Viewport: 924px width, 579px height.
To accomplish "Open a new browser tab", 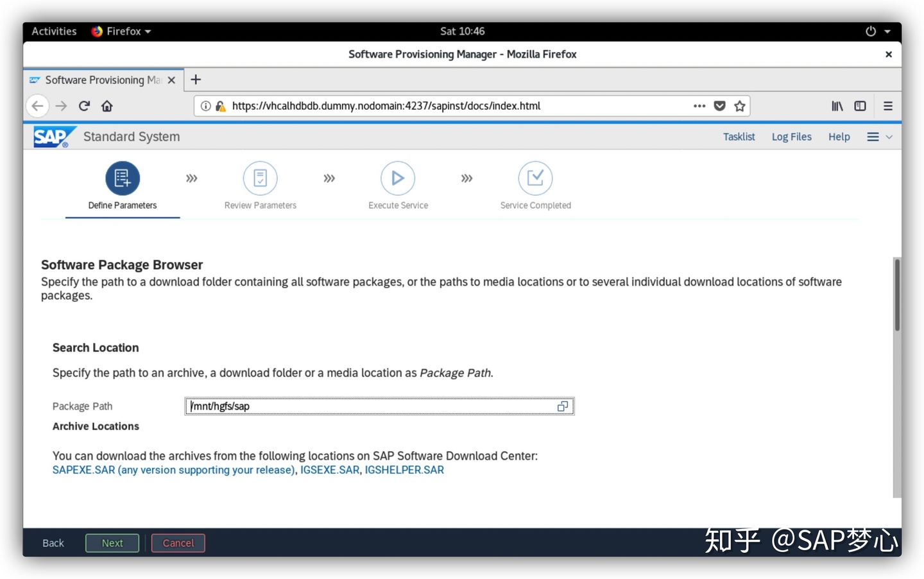I will coord(196,80).
